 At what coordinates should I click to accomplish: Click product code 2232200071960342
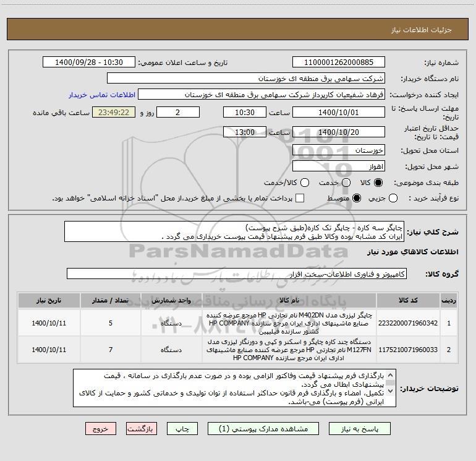[408, 323]
